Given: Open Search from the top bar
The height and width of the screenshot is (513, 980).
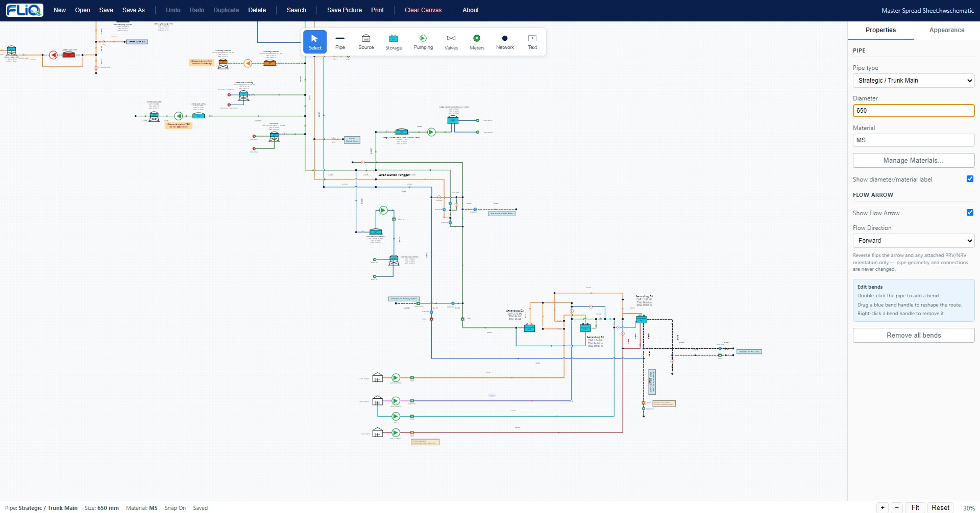Looking at the screenshot, I should coord(297,10).
